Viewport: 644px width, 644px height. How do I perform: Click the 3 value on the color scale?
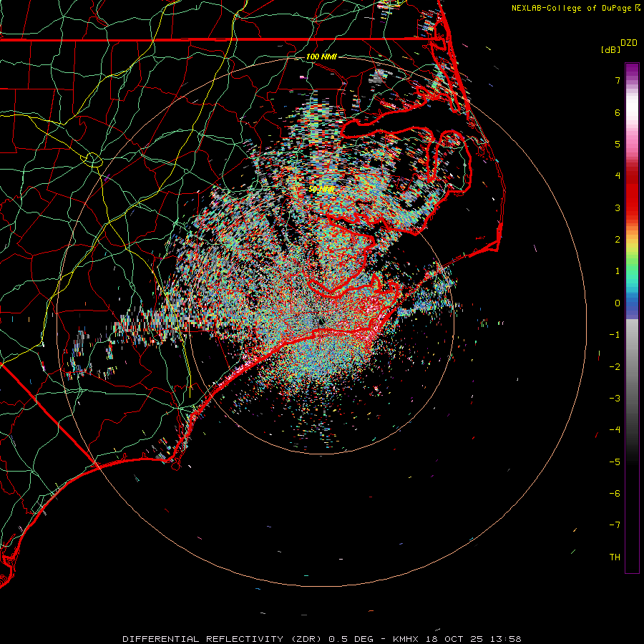click(x=618, y=208)
